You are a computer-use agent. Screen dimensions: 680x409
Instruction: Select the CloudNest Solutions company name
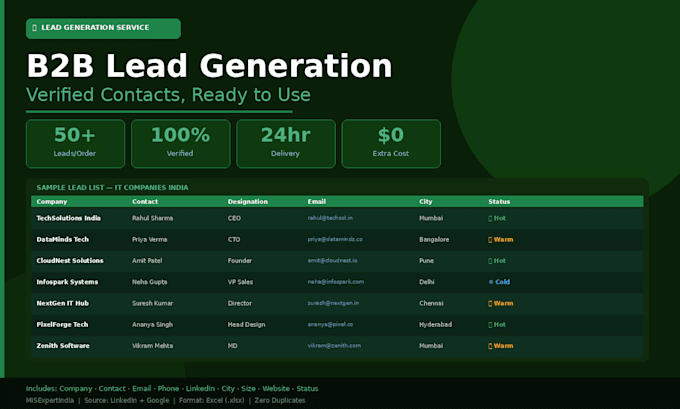[70, 261]
